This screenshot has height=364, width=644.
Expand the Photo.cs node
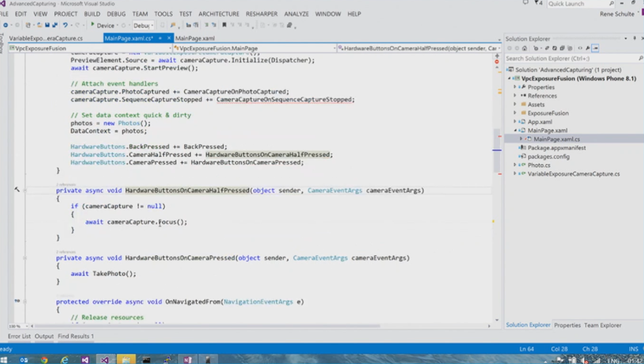[x=515, y=165]
